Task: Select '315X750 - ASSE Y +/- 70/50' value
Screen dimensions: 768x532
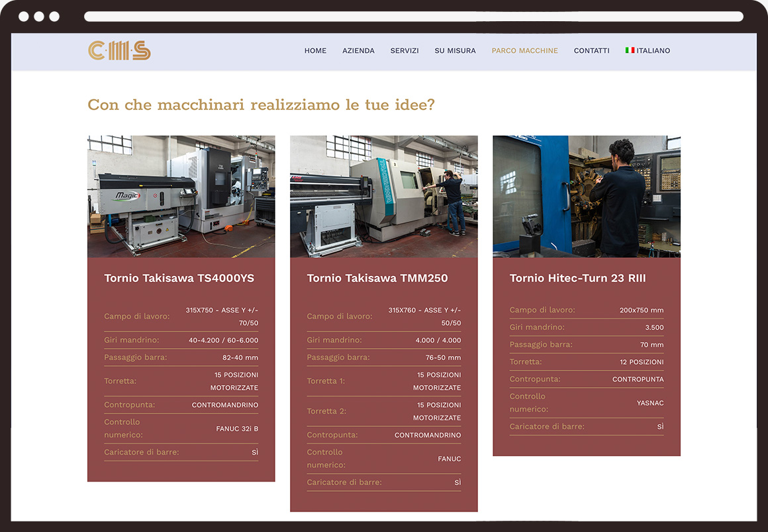Action: [222, 317]
